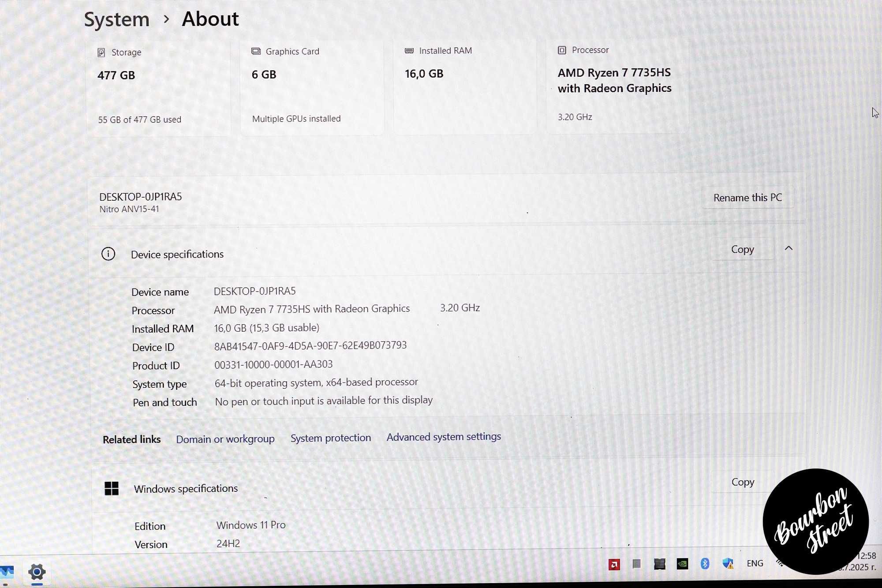
Task: Click the '24H2' version value
Action: coord(228,543)
